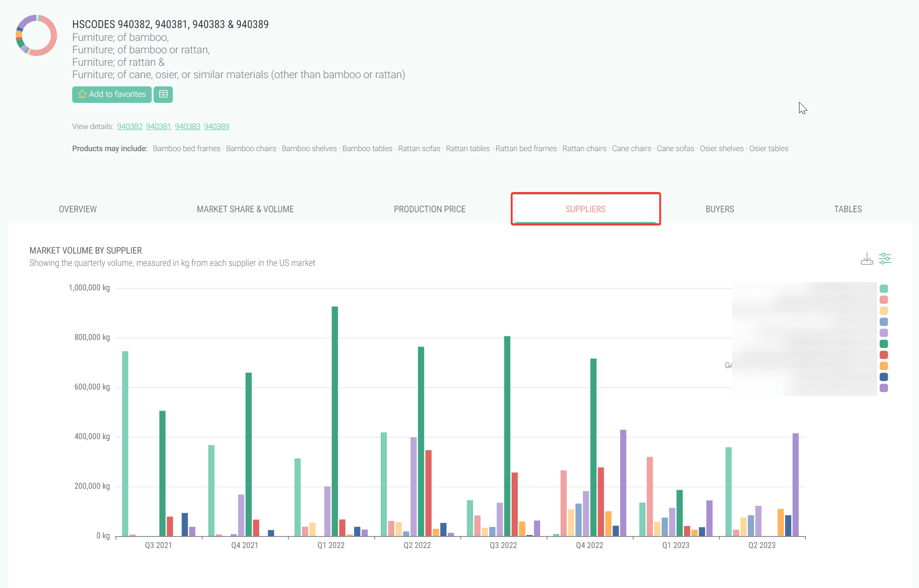Image resolution: width=919 pixels, height=588 pixels.
Task: Click the light teal bar in Q3 2021
Action: 125,444
